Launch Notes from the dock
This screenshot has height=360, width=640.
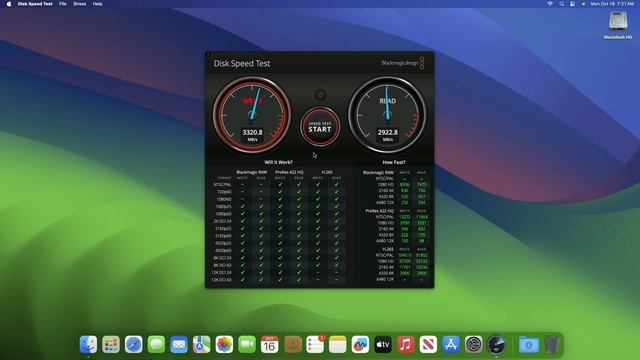tap(338, 344)
